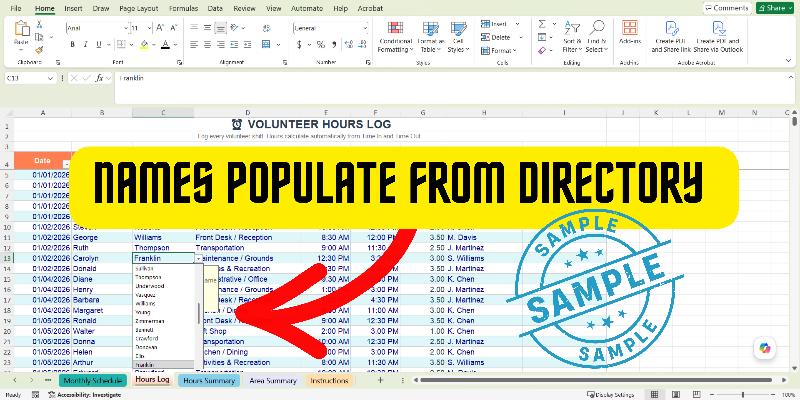Toggle Wrap Text
Image resolution: width=800 pixels, height=400 pixels.
point(266,28)
